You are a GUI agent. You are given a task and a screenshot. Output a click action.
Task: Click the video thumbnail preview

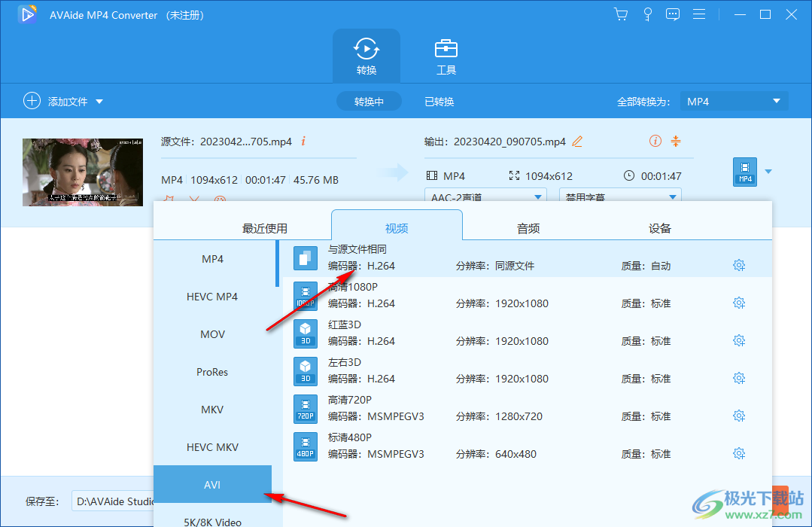(83, 172)
